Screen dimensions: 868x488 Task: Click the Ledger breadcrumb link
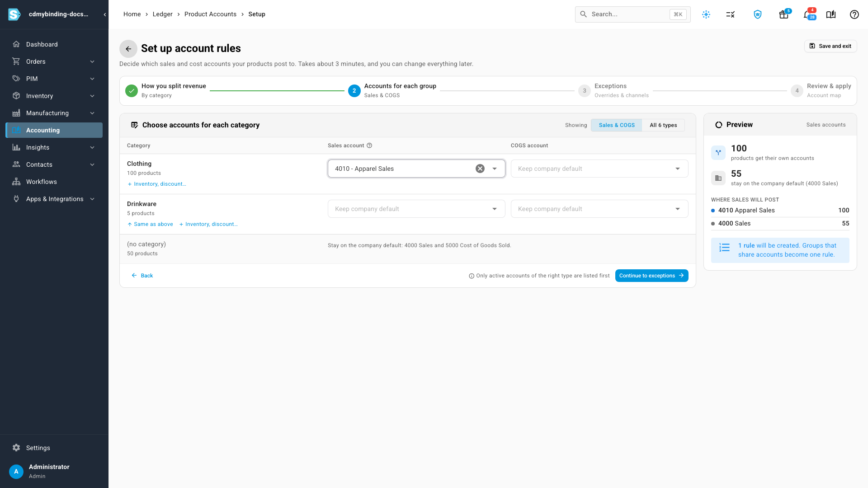pyautogui.click(x=162, y=14)
